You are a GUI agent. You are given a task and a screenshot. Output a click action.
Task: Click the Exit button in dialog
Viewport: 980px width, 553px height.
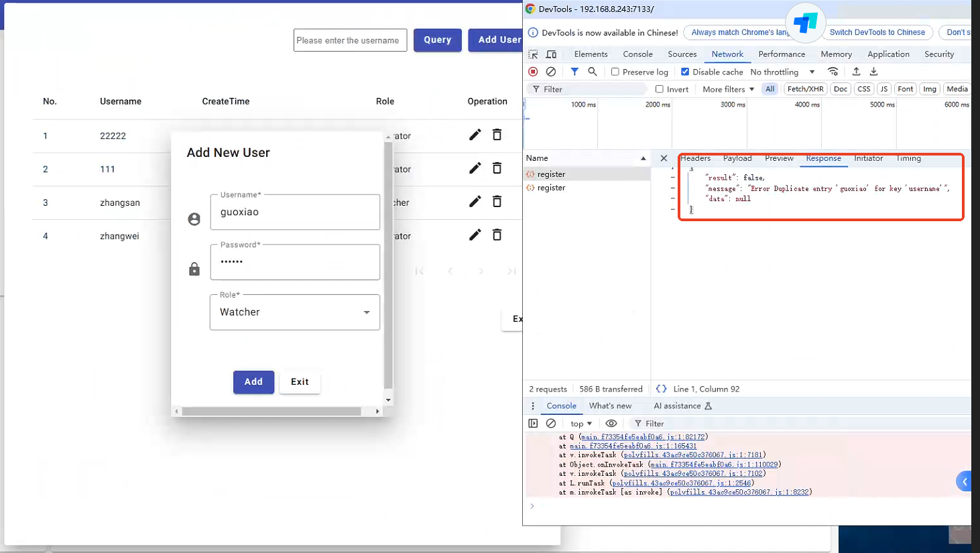coord(300,382)
